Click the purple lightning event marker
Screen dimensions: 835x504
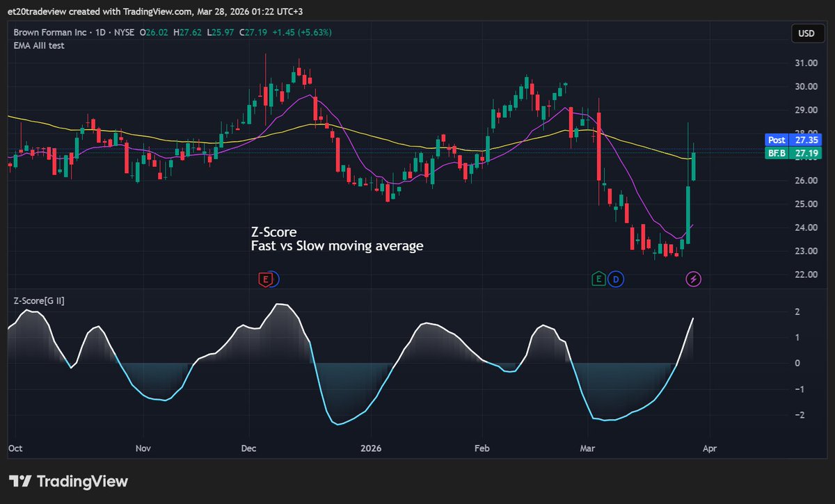(x=694, y=279)
